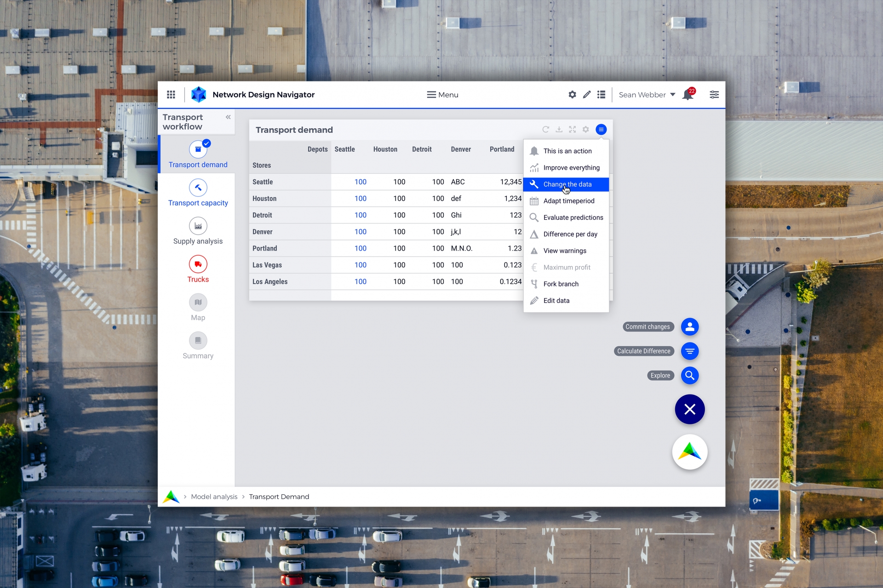Select 'Change the data' menu entry
Viewport: 883px width, 588px height.
click(x=567, y=184)
